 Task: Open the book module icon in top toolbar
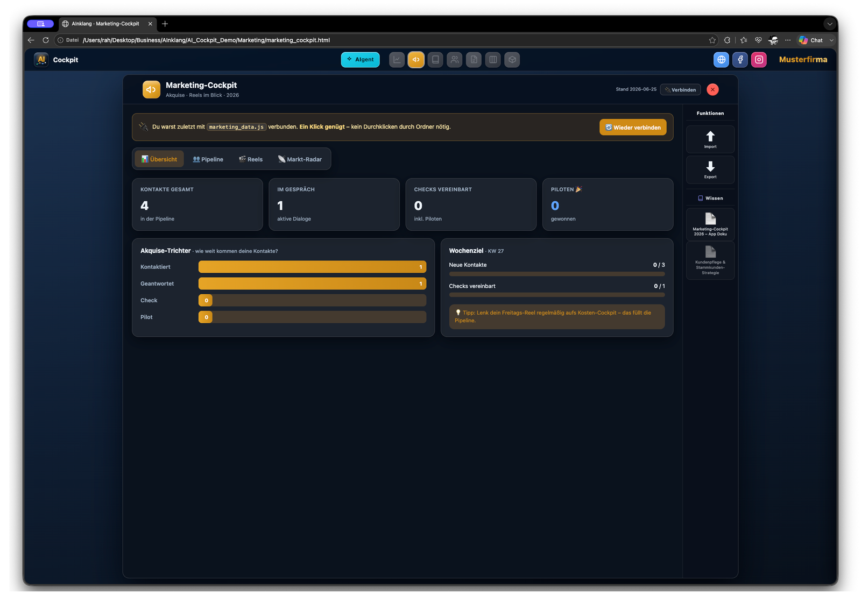435,60
